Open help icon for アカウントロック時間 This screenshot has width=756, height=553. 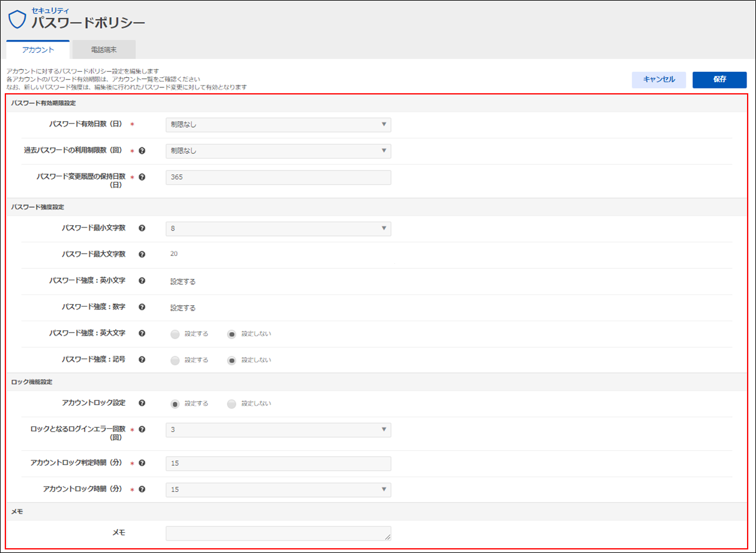point(142,489)
